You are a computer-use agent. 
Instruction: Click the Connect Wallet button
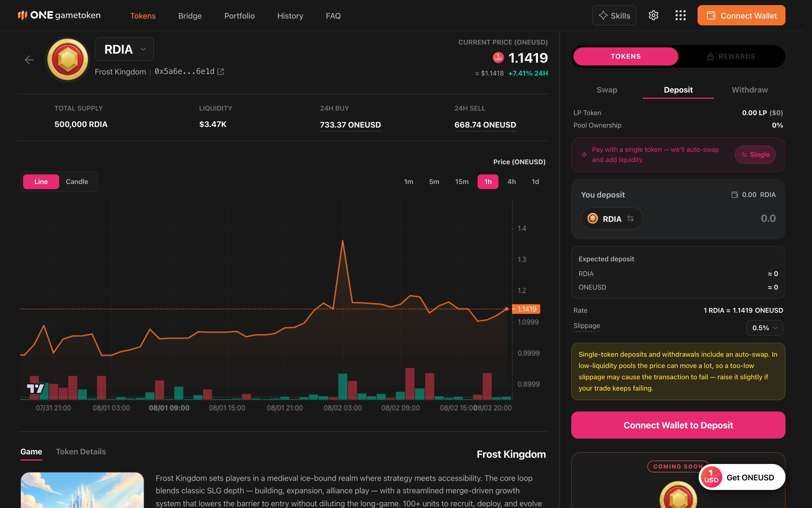[741, 16]
